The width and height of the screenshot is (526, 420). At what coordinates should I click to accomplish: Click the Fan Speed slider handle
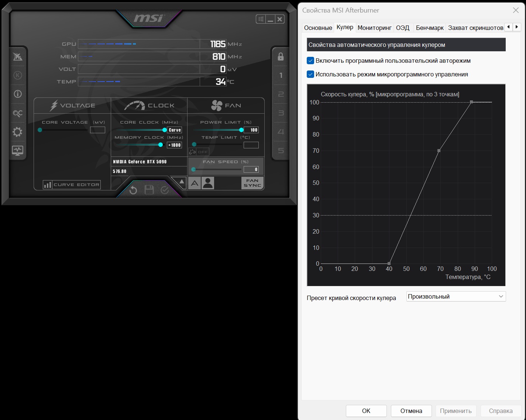pyautogui.click(x=193, y=169)
